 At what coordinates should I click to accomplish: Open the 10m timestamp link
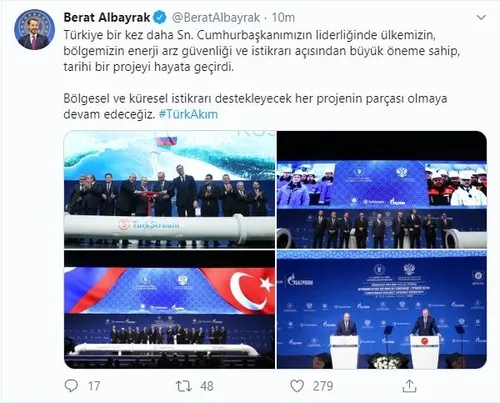[x=283, y=18]
